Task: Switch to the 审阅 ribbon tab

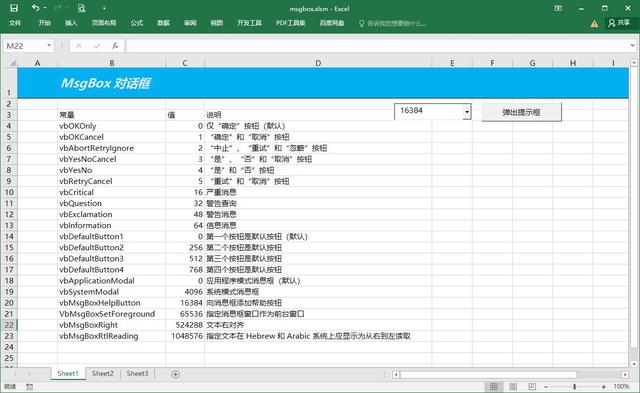Action: (x=190, y=23)
